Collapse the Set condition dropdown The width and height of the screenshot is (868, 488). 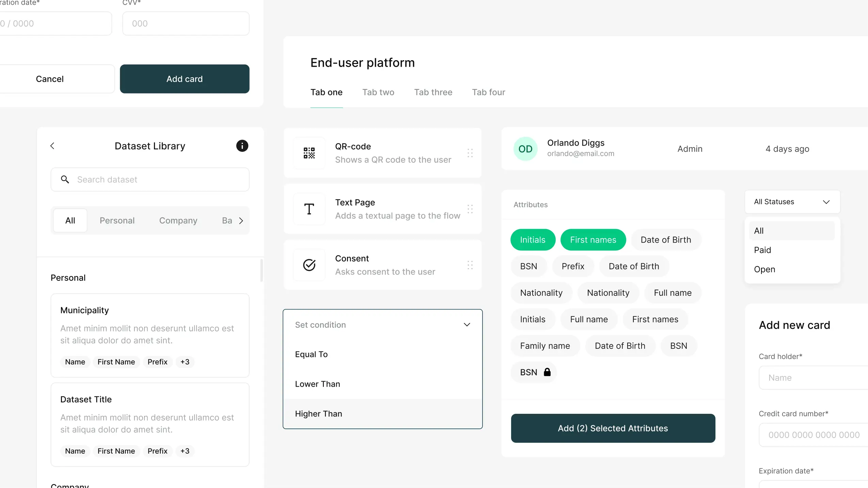(x=467, y=325)
